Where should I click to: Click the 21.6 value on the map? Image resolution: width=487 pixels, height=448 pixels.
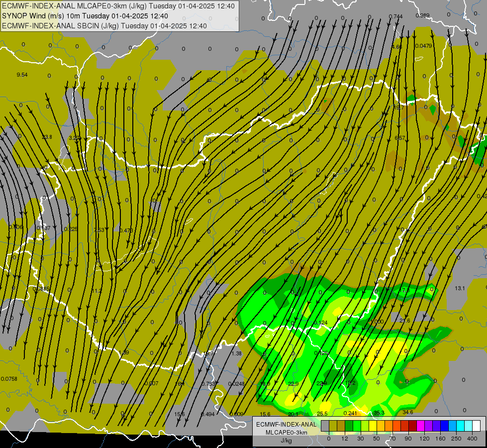[405, 321]
